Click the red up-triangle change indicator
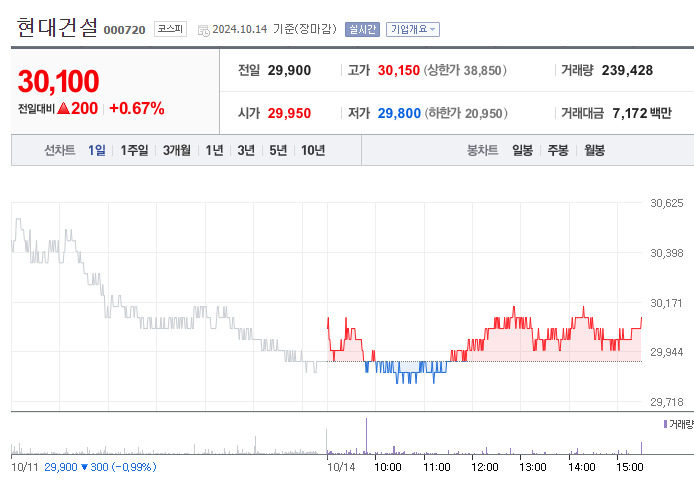 [x=64, y=108]
